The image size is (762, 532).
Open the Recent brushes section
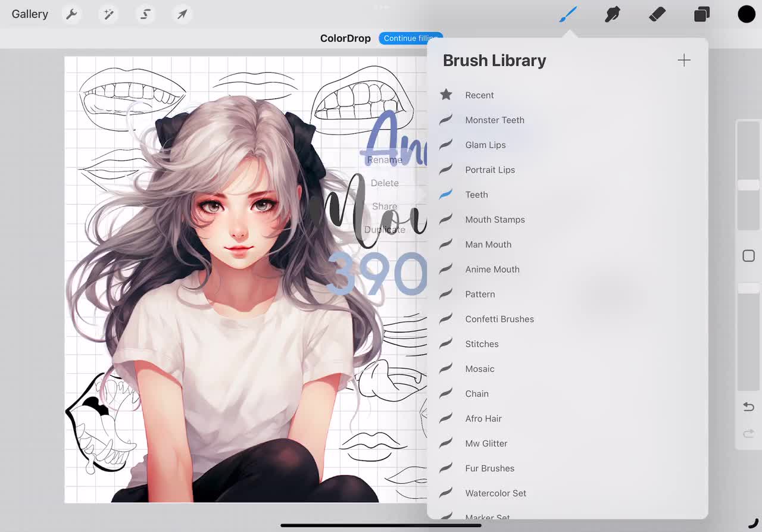click(479, 95)
